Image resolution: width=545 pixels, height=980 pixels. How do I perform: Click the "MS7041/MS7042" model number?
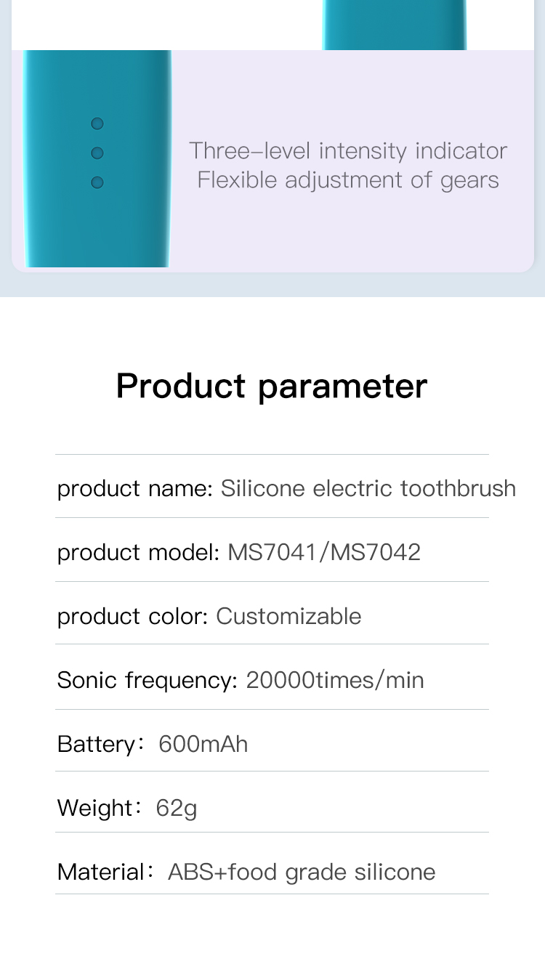324,552
